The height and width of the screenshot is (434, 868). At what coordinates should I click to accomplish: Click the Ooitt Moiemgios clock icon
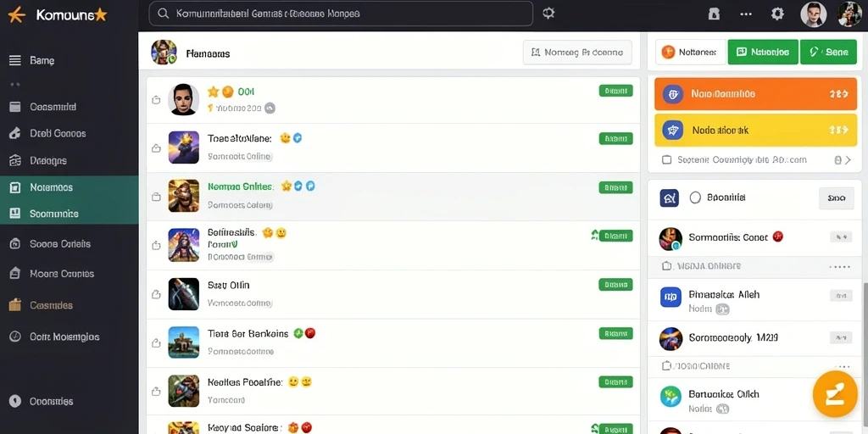click(15, 337)
